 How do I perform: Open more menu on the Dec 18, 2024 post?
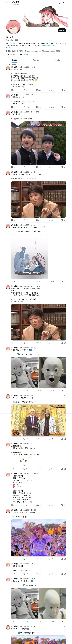(x=65, y=286)
